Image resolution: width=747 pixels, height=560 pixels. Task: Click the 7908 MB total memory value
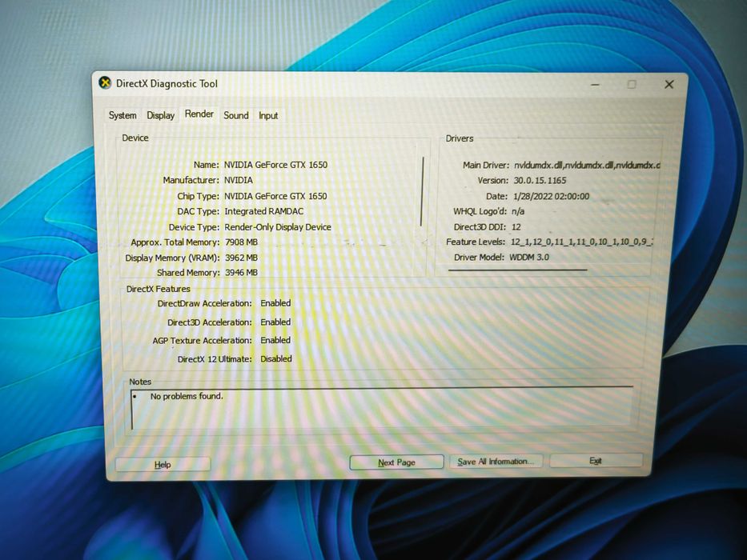coord(241,242)
